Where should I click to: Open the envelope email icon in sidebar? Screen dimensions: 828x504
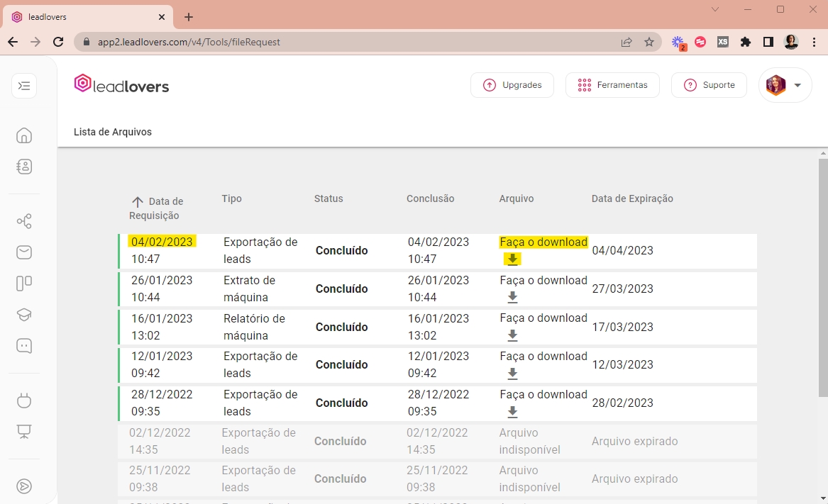[24, 252]
